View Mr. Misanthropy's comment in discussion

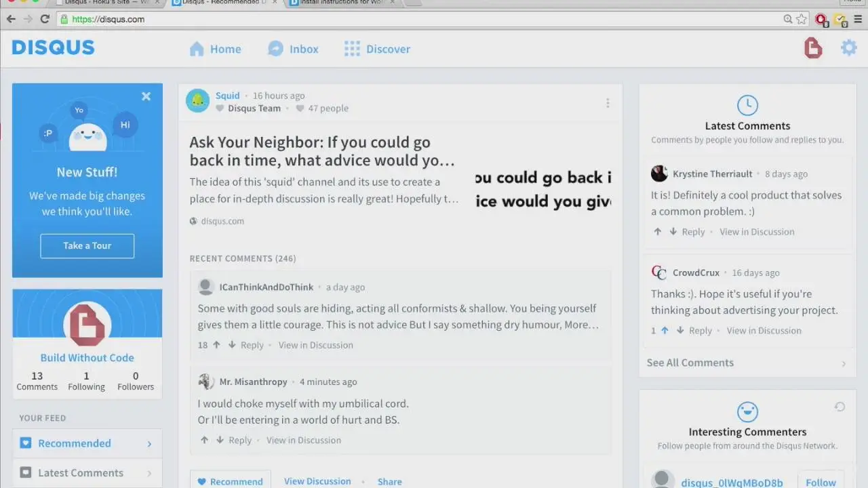tap(304, 440)
